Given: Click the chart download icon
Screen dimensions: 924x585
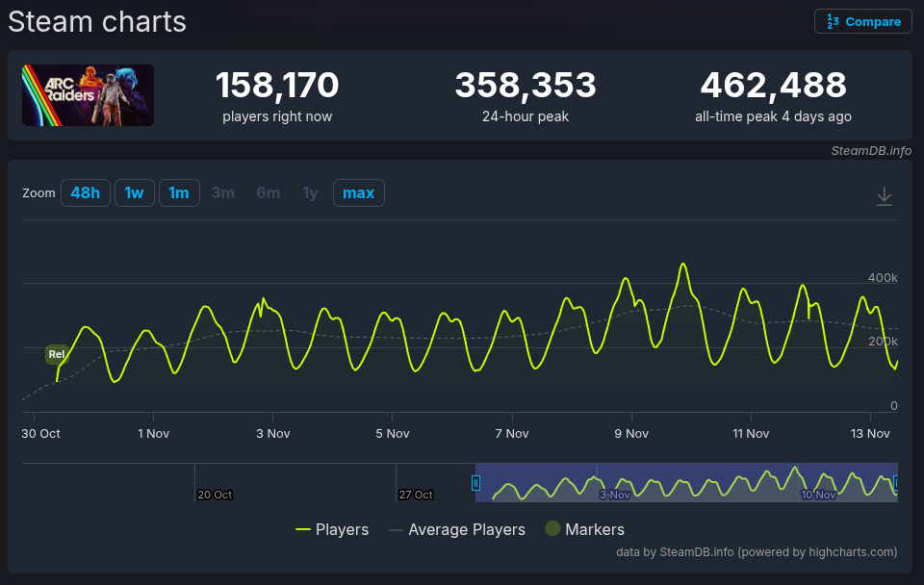Looking at the screenshot, I should coord(884,196).
